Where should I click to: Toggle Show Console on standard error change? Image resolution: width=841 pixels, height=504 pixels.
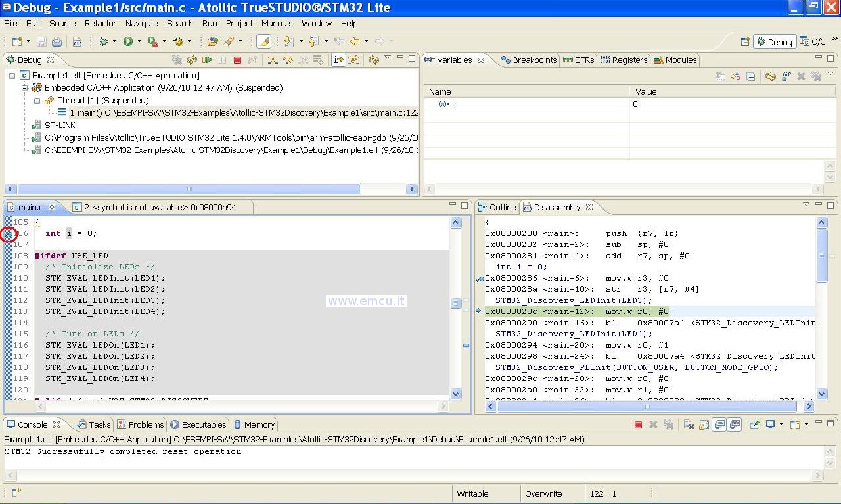[x=735, y=424]
